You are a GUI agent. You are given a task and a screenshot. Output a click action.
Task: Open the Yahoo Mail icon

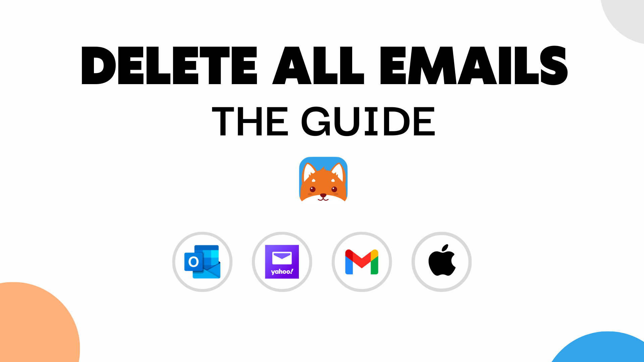click(x=282, y=262)
